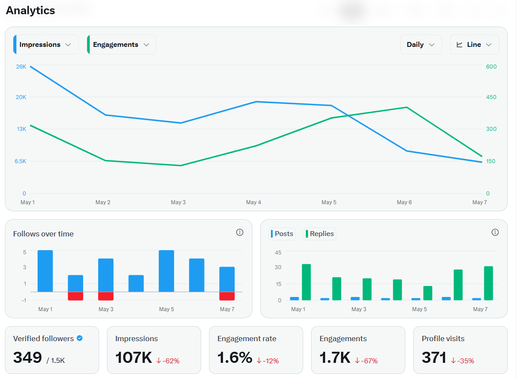The image size is (526, 380).
Task: Open the Engagement rate 1.6% card
Action: [256, 350]
